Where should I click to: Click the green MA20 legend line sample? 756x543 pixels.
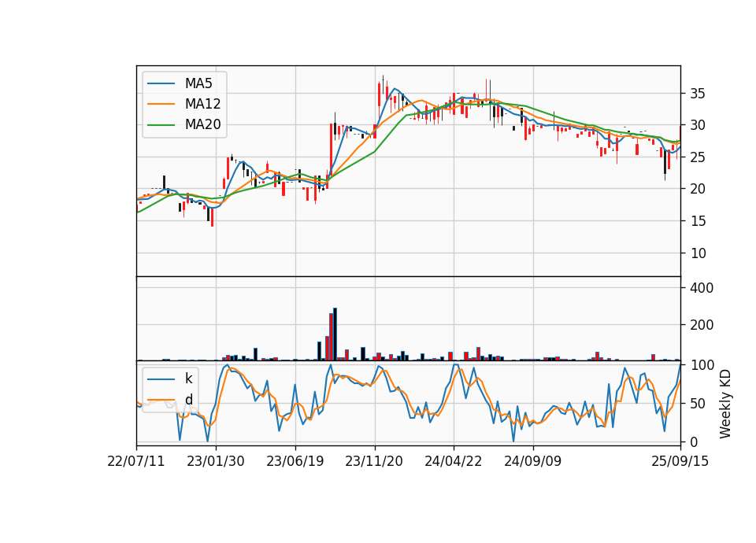tap(161, 124)
